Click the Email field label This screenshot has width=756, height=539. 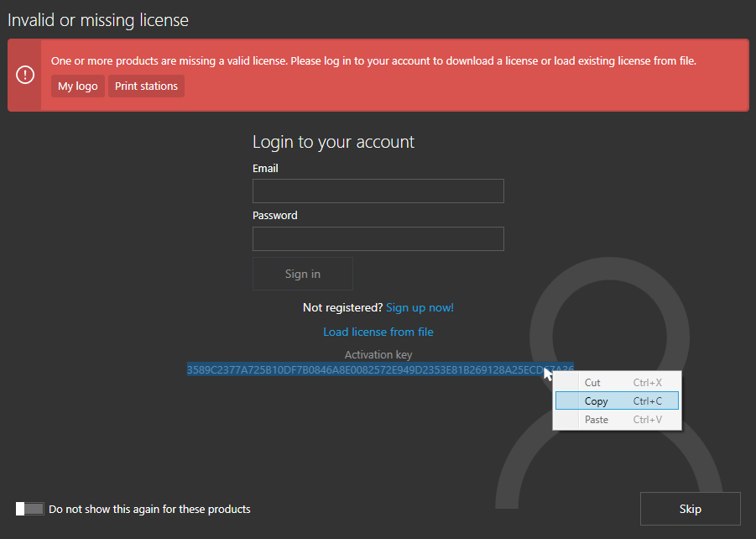265,169
